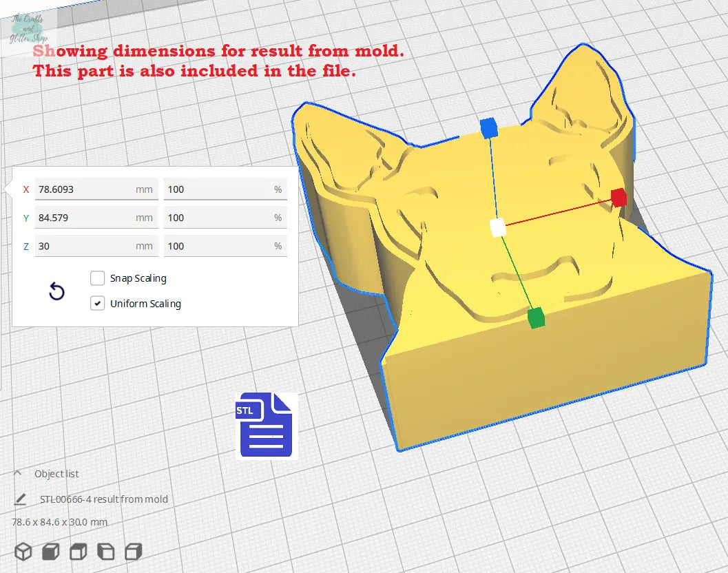
Task: Select the Right side view cube icon
Action: [x=133, y=552]
